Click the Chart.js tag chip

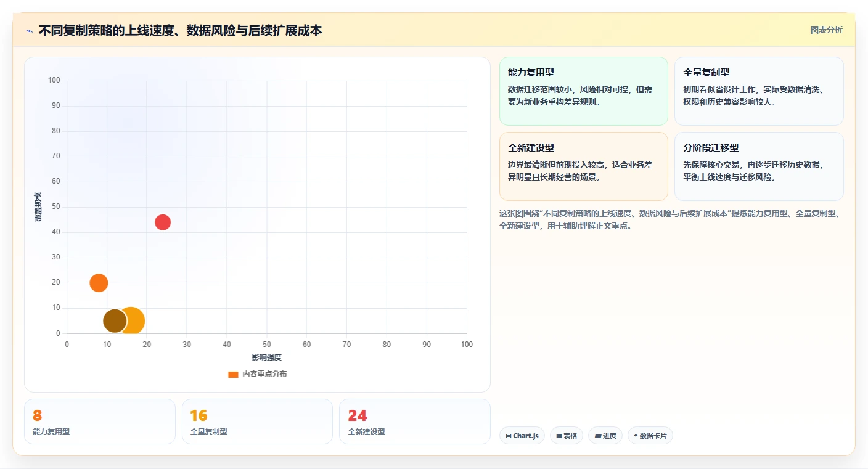[522, 436]
